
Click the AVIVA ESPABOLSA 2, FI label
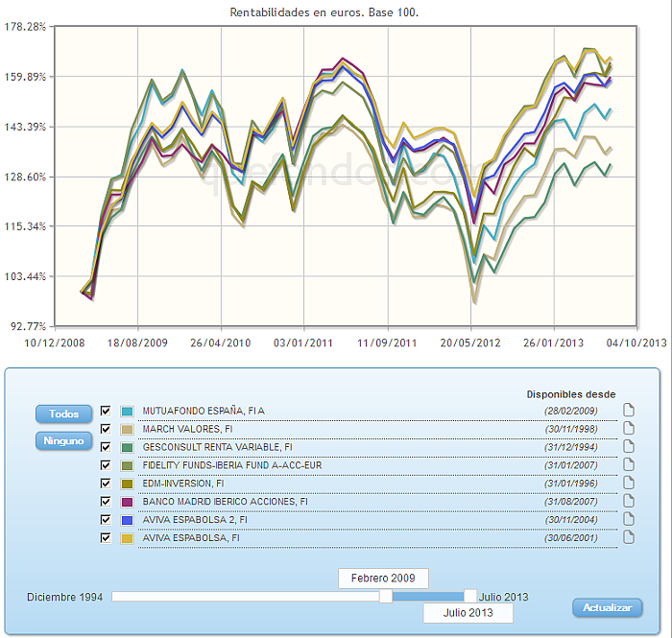tap(195, 520)
